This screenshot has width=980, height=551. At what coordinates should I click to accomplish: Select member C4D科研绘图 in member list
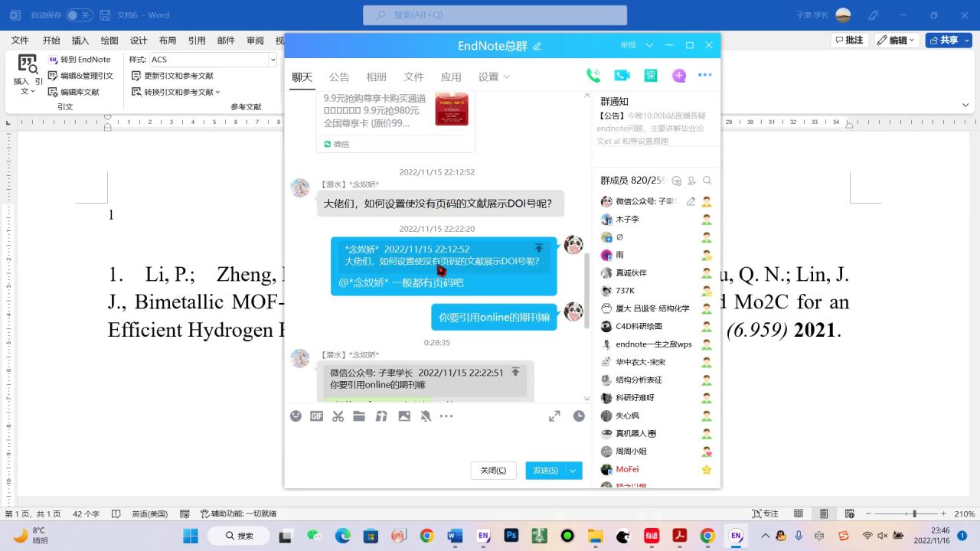coord(655,326)
